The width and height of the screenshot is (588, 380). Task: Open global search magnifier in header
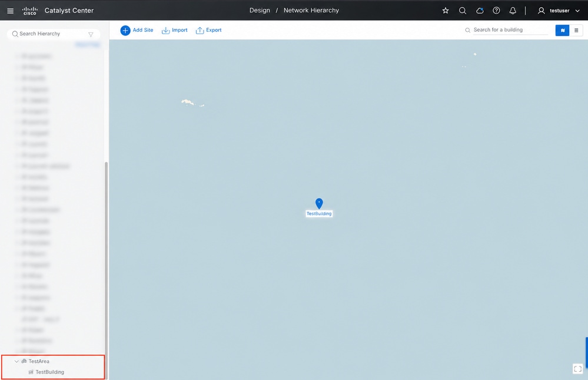click(x=463, y=11)
